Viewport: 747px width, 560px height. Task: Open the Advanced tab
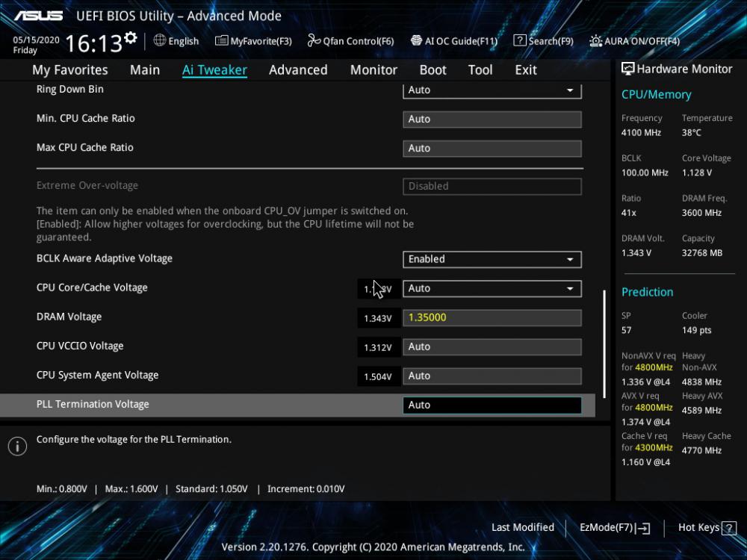tap(298, 70)
